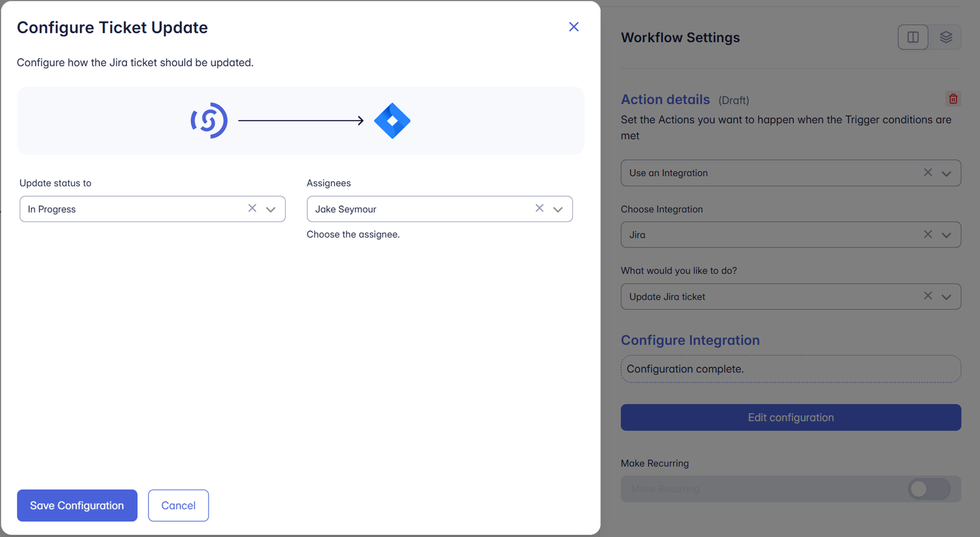Cancel the ticket update configuration

click(x=178, y=505)
